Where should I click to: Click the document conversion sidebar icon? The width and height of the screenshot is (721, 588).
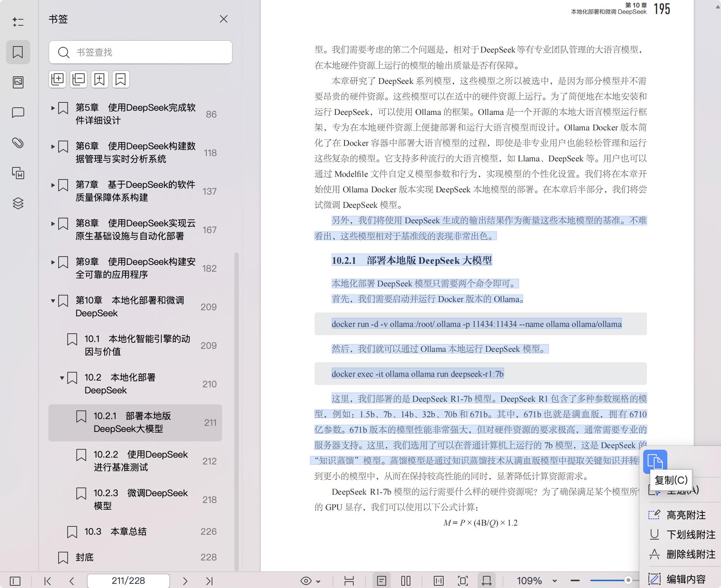click(x=18, y=173)
